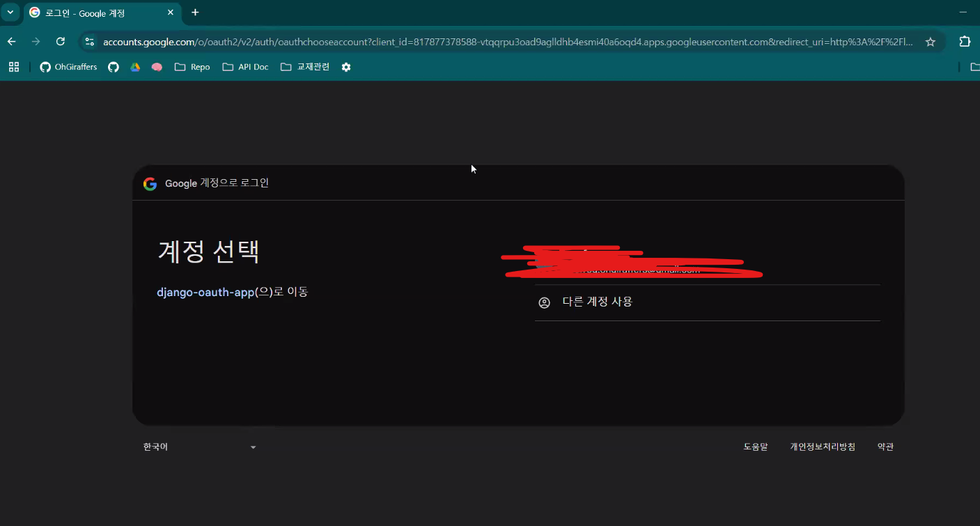
Task: Click the django-oauth-app link
Action: tap(205, 292)
